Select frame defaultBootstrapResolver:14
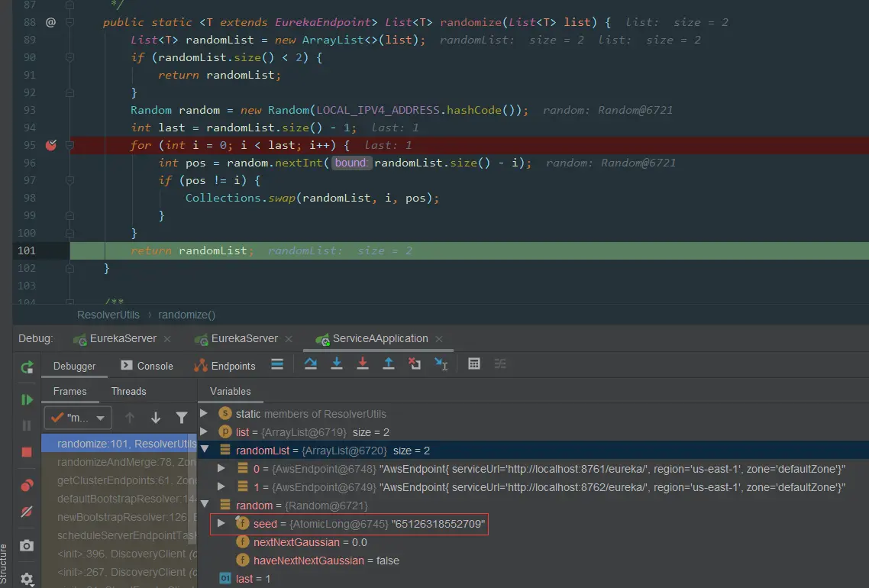The image size is (869, 588). click(x=119, y=498)
